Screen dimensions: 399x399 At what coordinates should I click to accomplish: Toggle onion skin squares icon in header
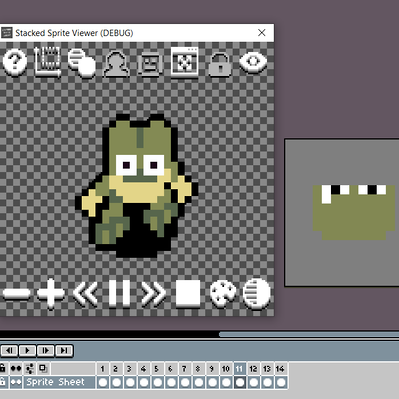[x=43, y=368]
